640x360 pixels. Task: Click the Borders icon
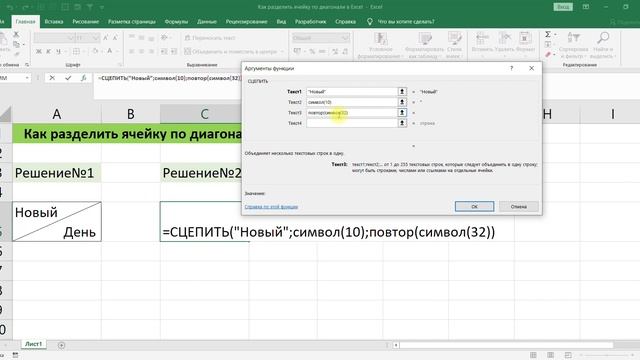76,51
